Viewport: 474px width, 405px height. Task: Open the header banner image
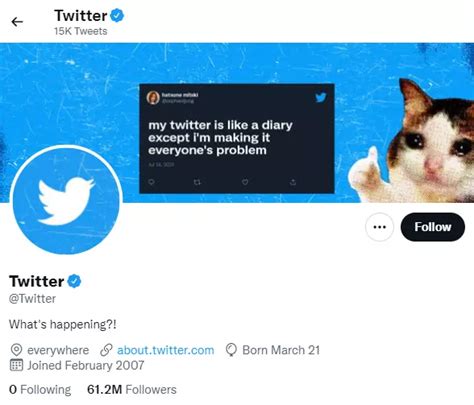pyautogui.click(x=237, y=123)
